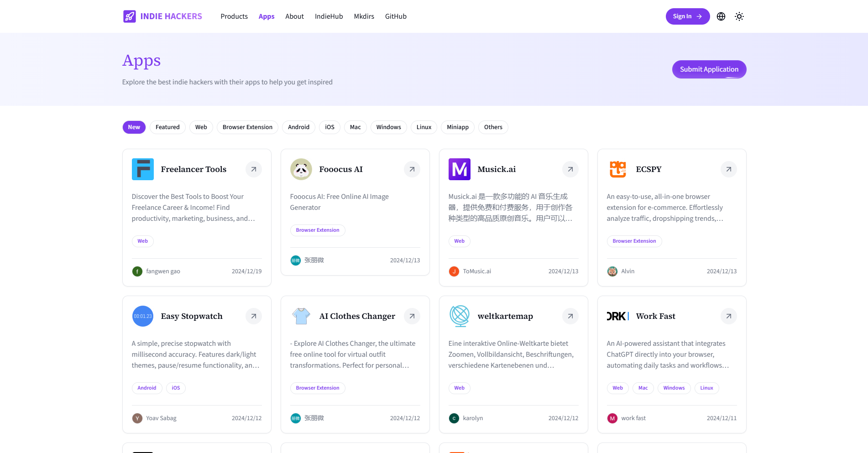Filter apps by Browser Extension category
This screenshot has height=453, width=868.
tap(247, 127)
